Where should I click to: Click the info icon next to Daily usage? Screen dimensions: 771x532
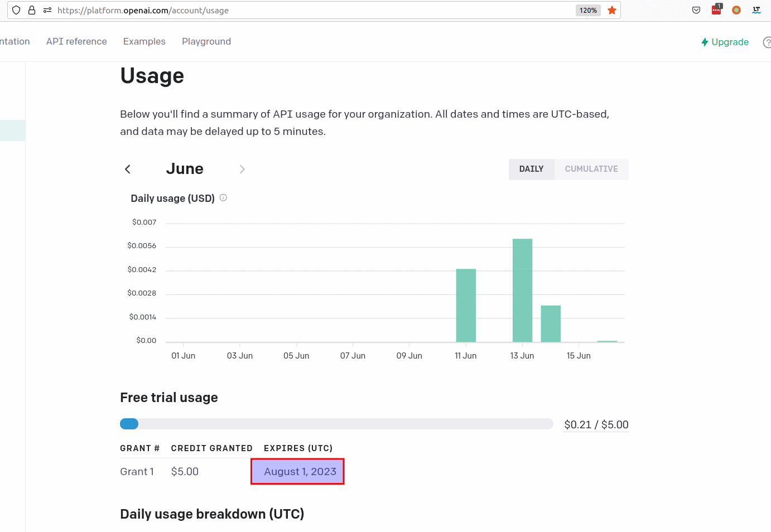pyautogui.click(x=223, y=197)
